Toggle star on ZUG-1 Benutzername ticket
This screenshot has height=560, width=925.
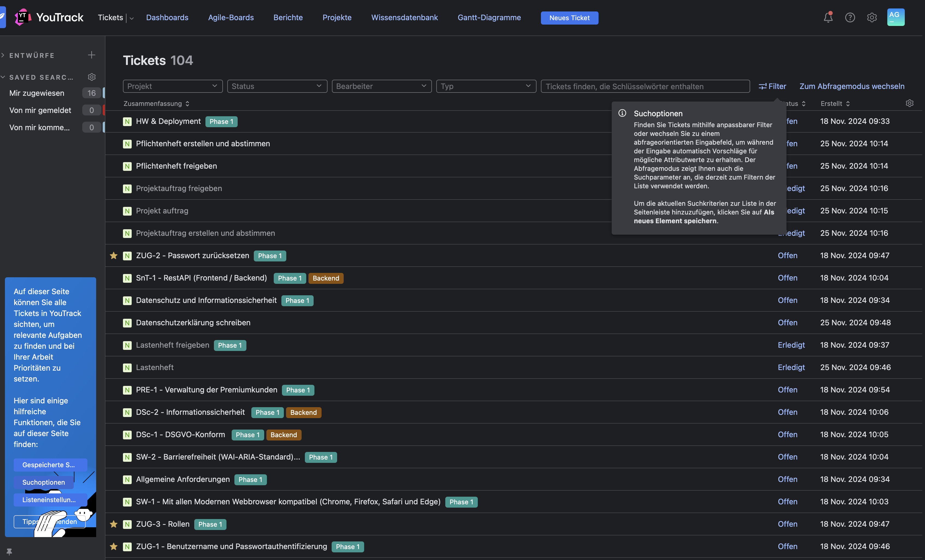point(114,547)
